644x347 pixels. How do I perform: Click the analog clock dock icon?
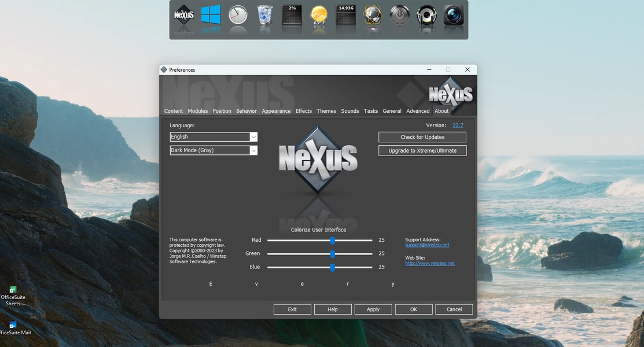[238, 16]
